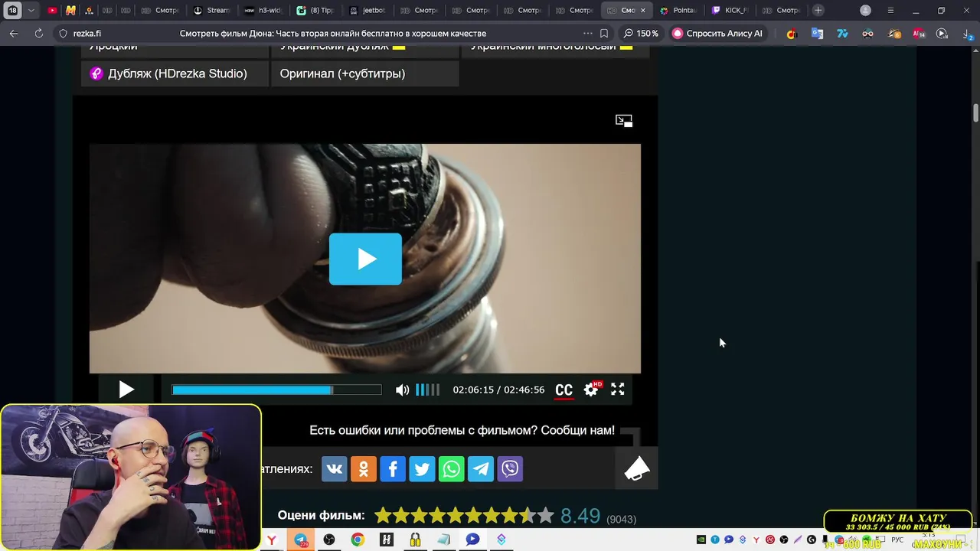Switch to the Stream tab

[x=211, y=11]
